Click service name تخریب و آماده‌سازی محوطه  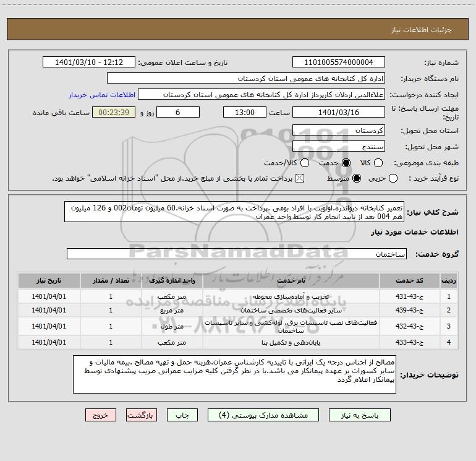(x=291, y=296)
